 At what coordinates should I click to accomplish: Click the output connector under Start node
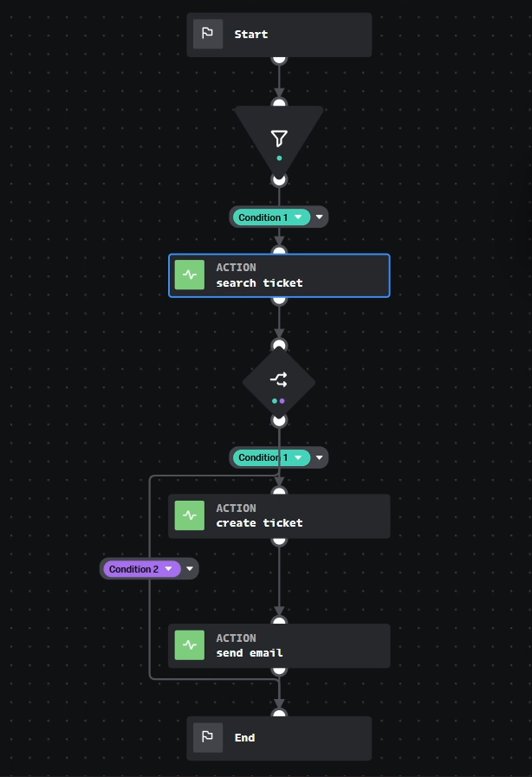tap(279, 59)
